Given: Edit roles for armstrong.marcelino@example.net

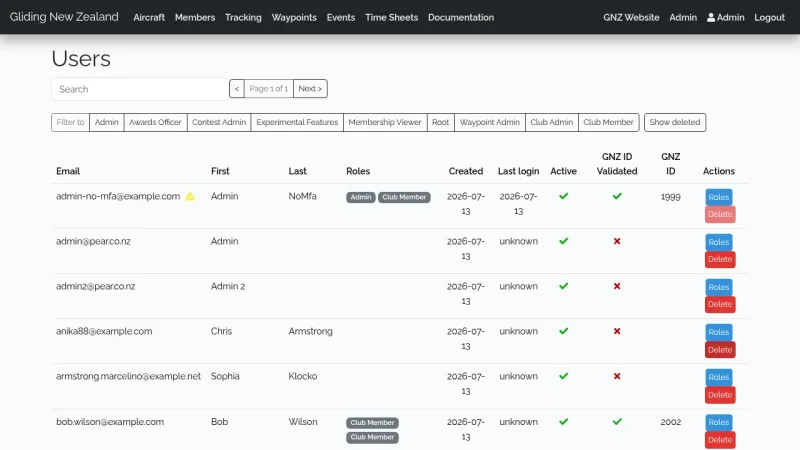Looking at the screenshot, I should 719,377.
